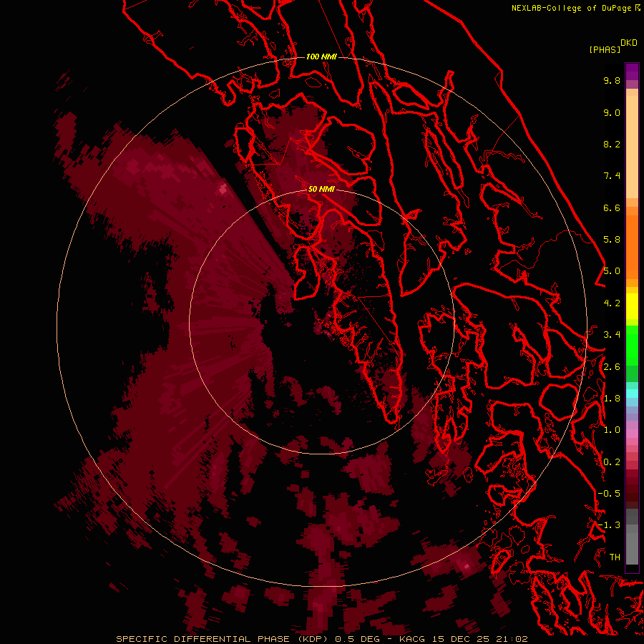
Task: Click the yellow color bar segment
Action: (x=632, y=306)
